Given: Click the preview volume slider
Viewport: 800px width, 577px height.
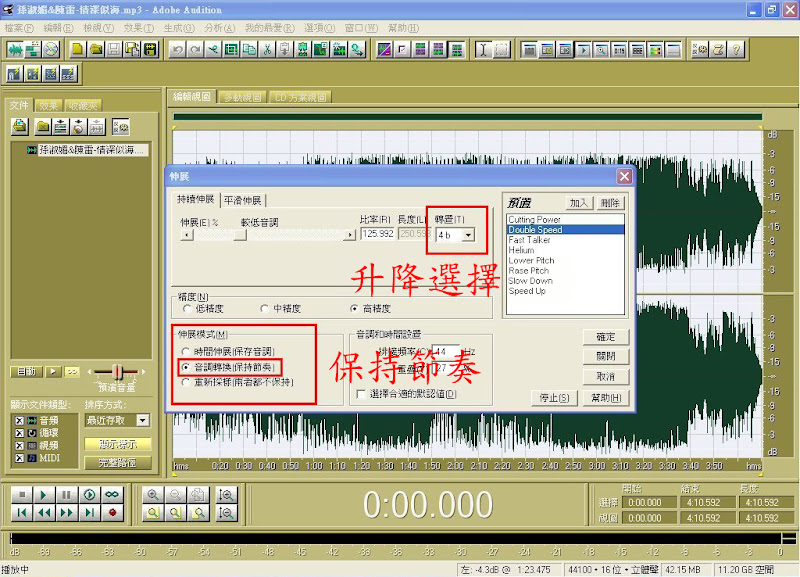Looking at the screenshot, I should click(117, 371).
